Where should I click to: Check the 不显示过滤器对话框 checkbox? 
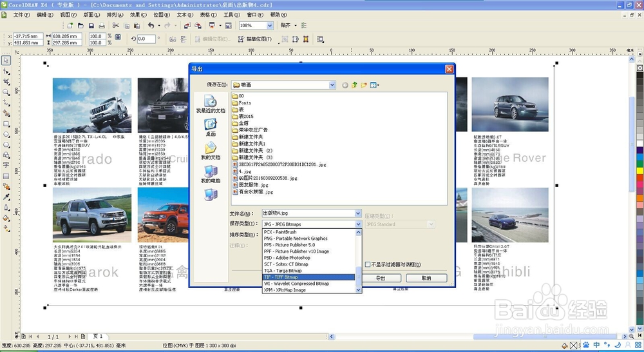[368, 264]
